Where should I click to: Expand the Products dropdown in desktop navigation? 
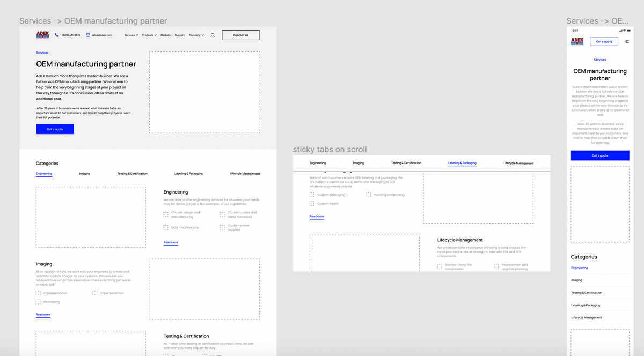pos(149,35)
